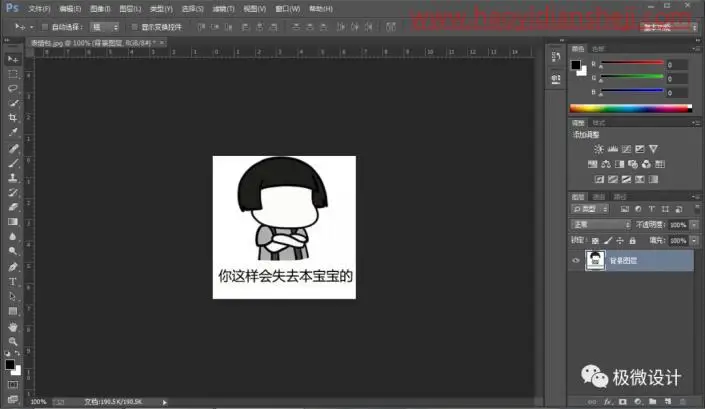
Task: Select the Horizontal Type tool
Action: tap(13, 282)
